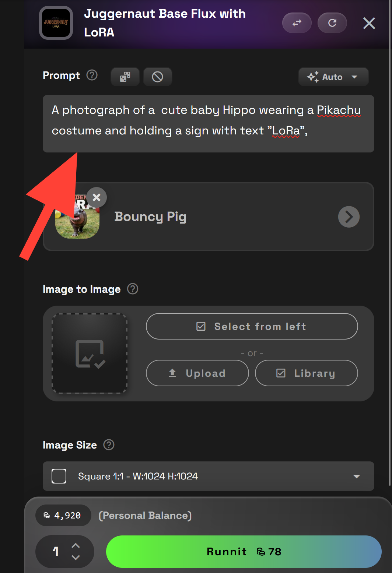The width and height of the screenshot is (392, 573).
Task: Remove the Bouncy Pig LoRA
Action: tap(97, 197)
